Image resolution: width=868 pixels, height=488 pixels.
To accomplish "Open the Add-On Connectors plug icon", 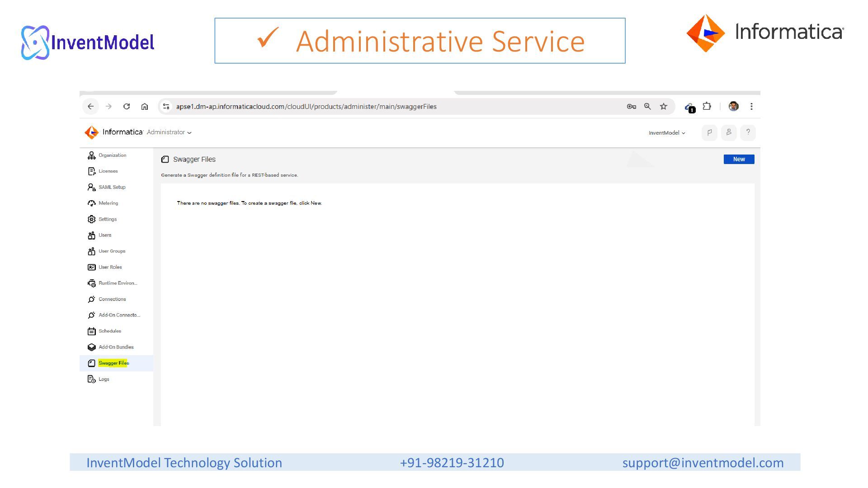I will pos(91,315).
